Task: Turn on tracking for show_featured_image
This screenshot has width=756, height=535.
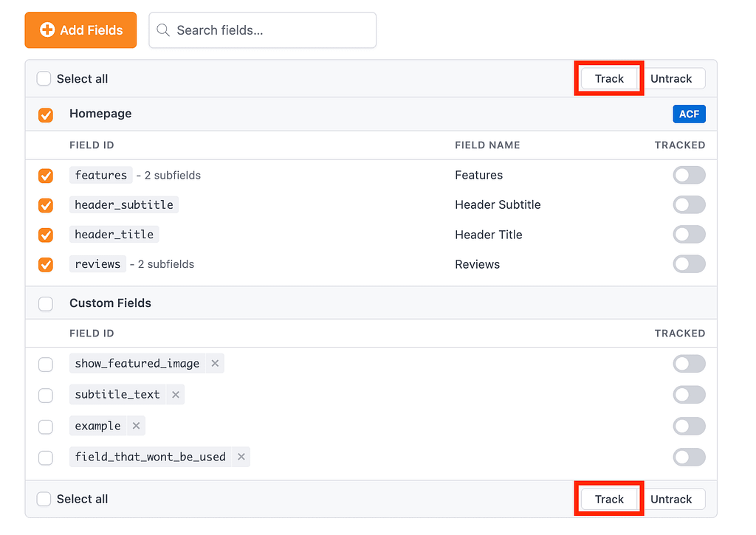Action: 689,364
